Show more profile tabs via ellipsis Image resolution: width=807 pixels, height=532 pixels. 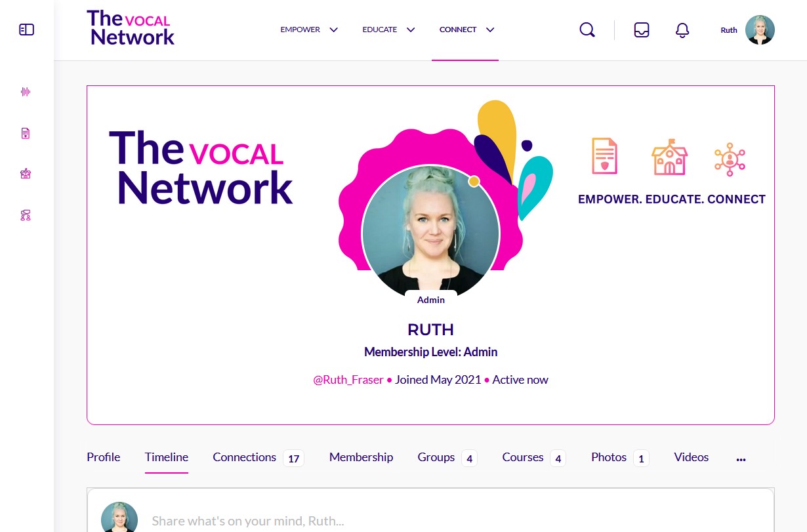741,459
